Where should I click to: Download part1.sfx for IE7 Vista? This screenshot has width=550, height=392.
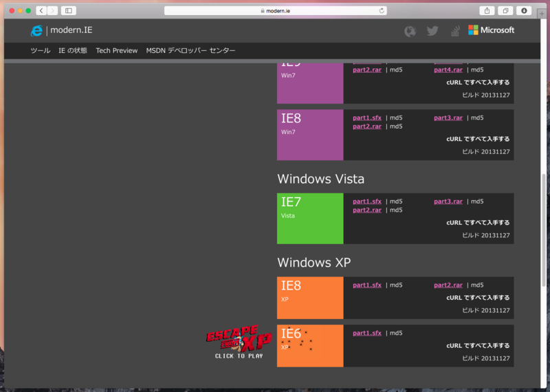367,202
